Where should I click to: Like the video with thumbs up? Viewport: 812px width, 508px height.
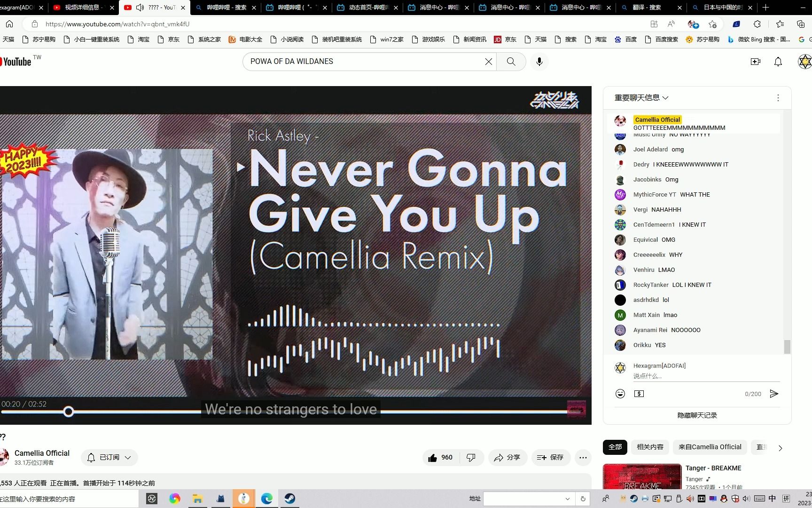(441, 457)
